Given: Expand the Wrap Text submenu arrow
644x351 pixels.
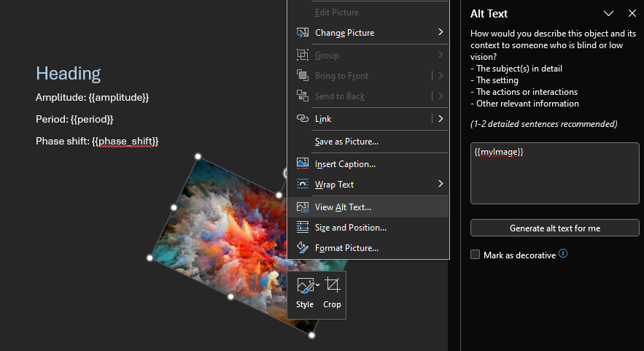Looking at the screenshot, I should click(x=441, y=184).
